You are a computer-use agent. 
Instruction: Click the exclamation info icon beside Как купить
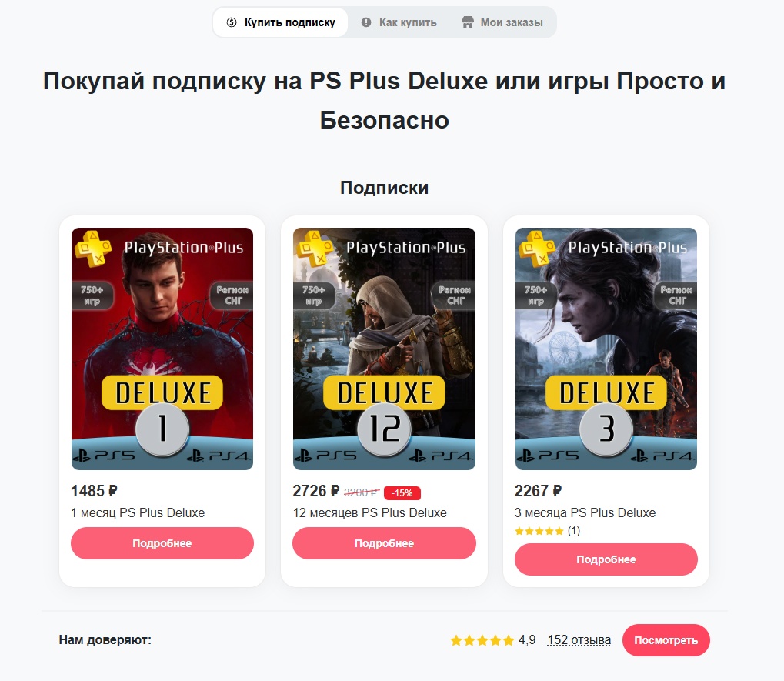(366, 22)
